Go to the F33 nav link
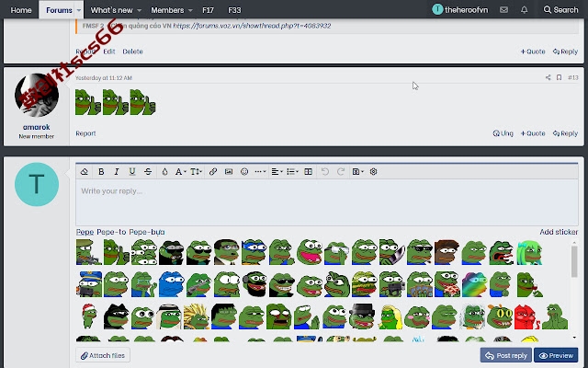Screen dimensions: 588x368 click(234, 10)
